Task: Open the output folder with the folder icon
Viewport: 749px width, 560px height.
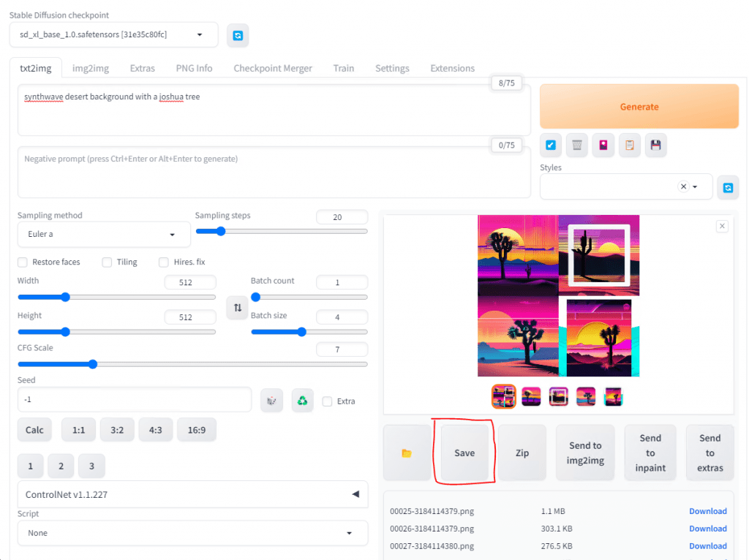Action: (x=407, y=453)
